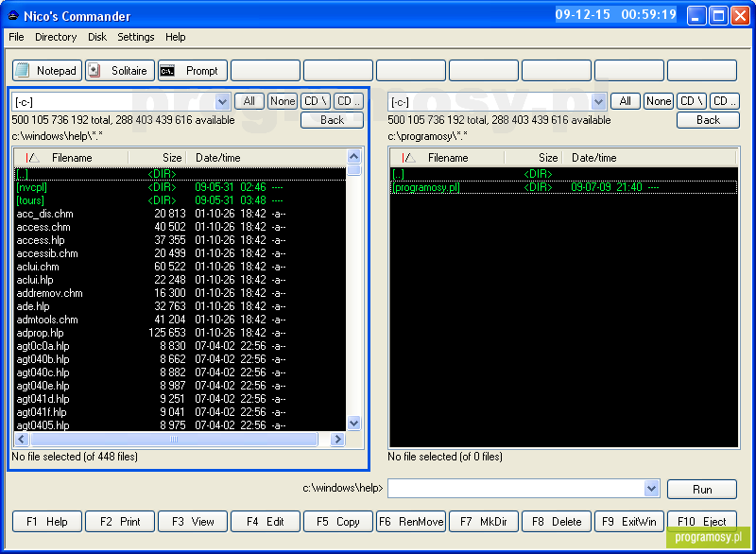This screenshot has width=756, height=554.
Task: Open the Settings menu
Action: coord(136,37)
